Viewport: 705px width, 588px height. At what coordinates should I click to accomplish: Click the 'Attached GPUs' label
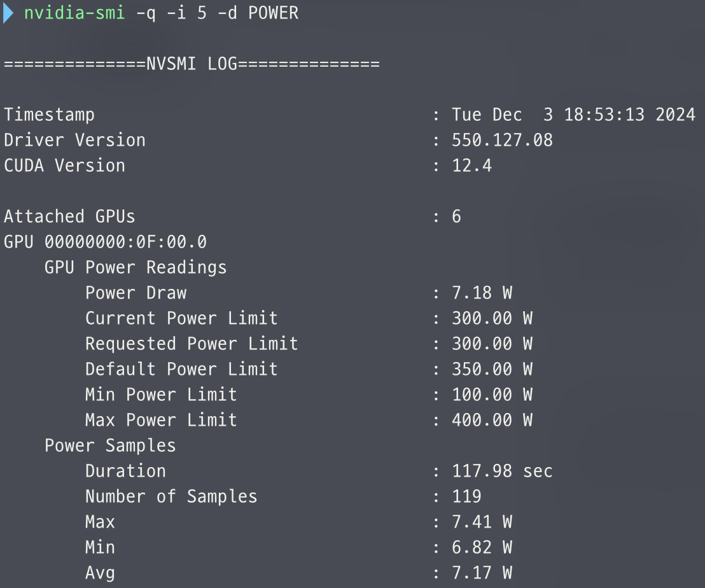(x=70, y=216)
